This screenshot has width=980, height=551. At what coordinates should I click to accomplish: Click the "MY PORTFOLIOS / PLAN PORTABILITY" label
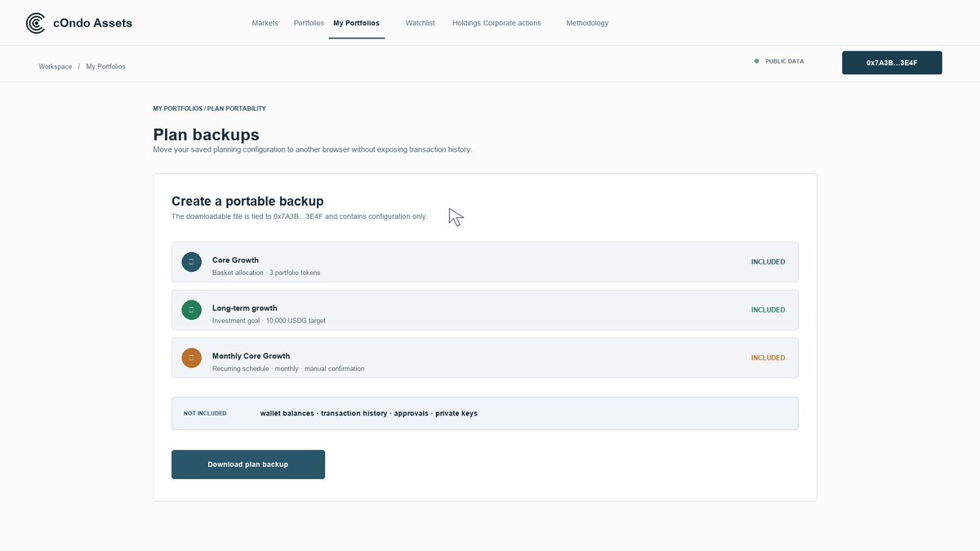pyautogui.click(x=210, y=109)
